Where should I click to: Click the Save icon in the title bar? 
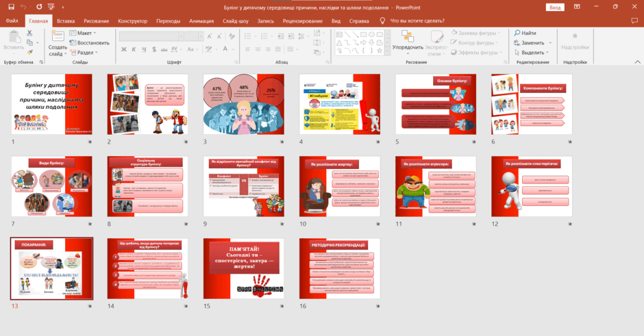point(11,7)
